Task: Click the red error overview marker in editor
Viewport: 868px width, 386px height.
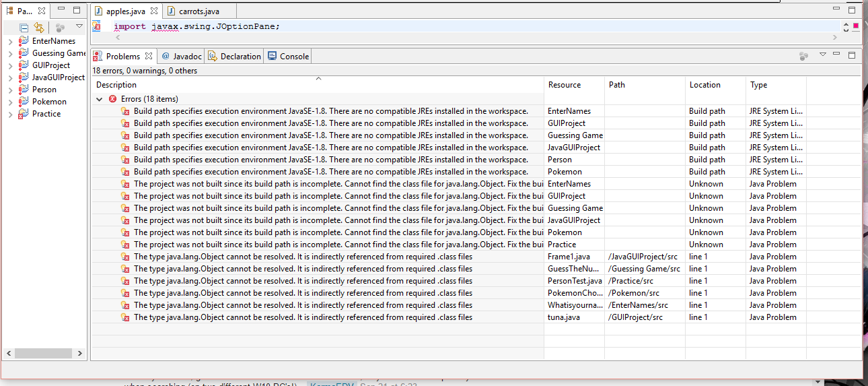Action: point(856,26)
